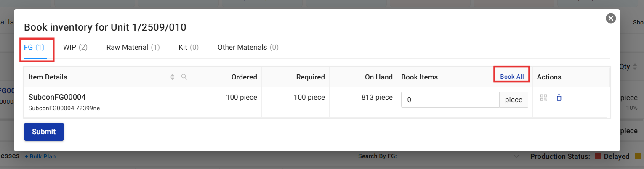Expand the Search By FG dropdown
Screen dimensions: 644x169
tap(462, 157)
